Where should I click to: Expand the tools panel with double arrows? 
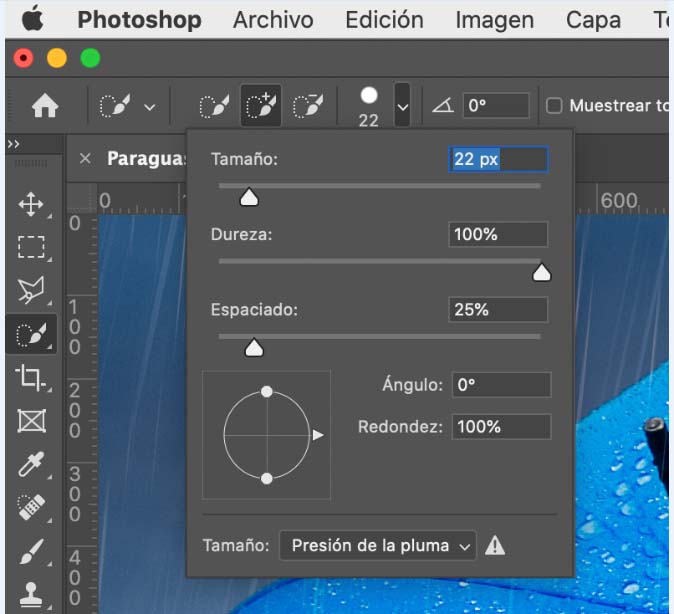(13, 144)
